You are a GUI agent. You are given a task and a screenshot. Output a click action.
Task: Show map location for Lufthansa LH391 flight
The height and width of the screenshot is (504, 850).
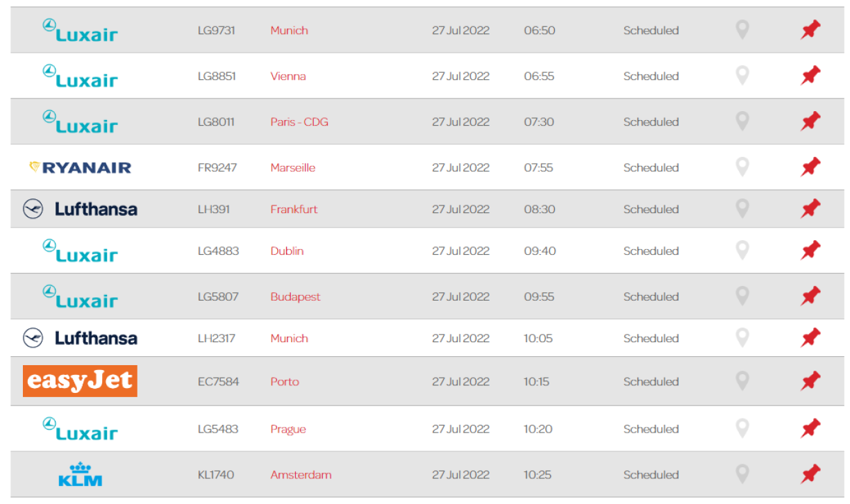[742, 209]
